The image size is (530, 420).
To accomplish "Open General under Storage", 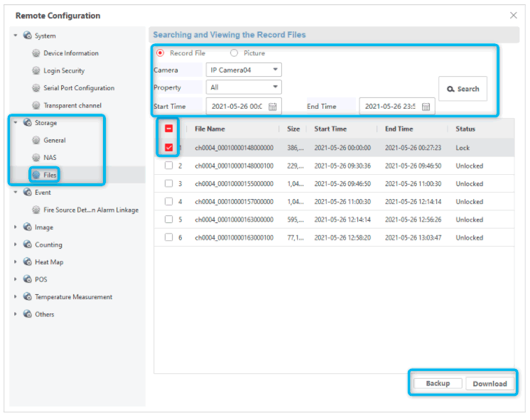I will click(55, 140).
